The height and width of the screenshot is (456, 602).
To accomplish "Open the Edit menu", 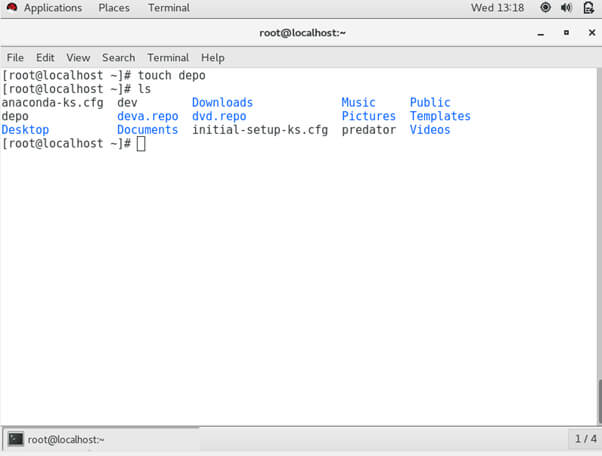I will 45,58.
